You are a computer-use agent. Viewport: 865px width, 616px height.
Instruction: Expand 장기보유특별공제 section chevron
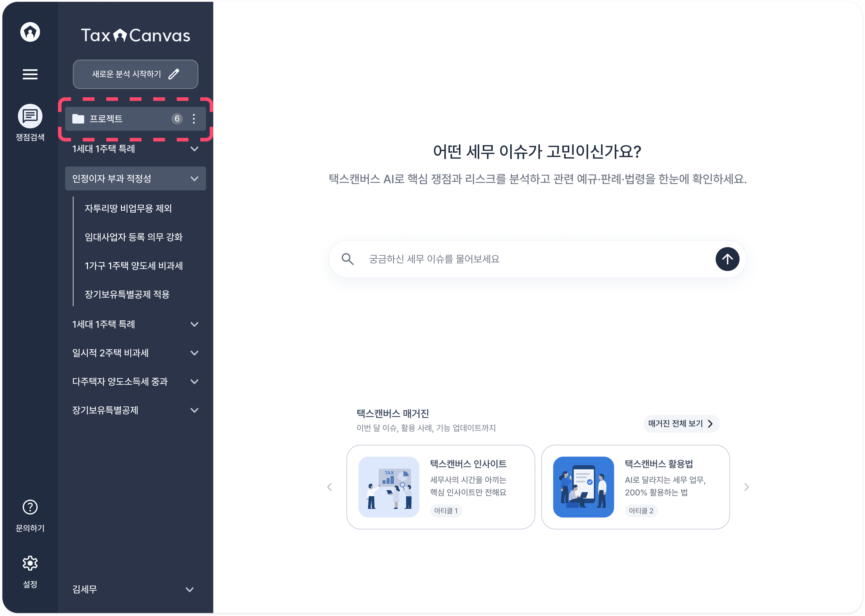(194, 410)
